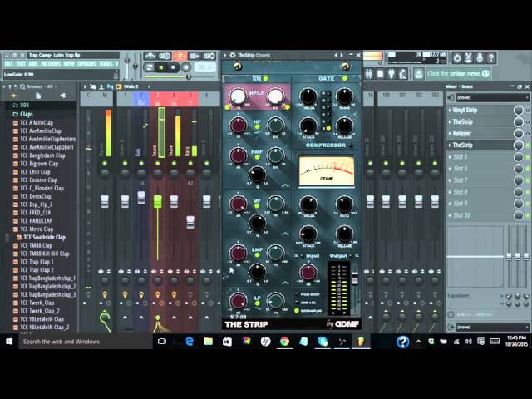
Task: Click the browser add plus icon
Action: pyautogui.click(x=13, y=96)
